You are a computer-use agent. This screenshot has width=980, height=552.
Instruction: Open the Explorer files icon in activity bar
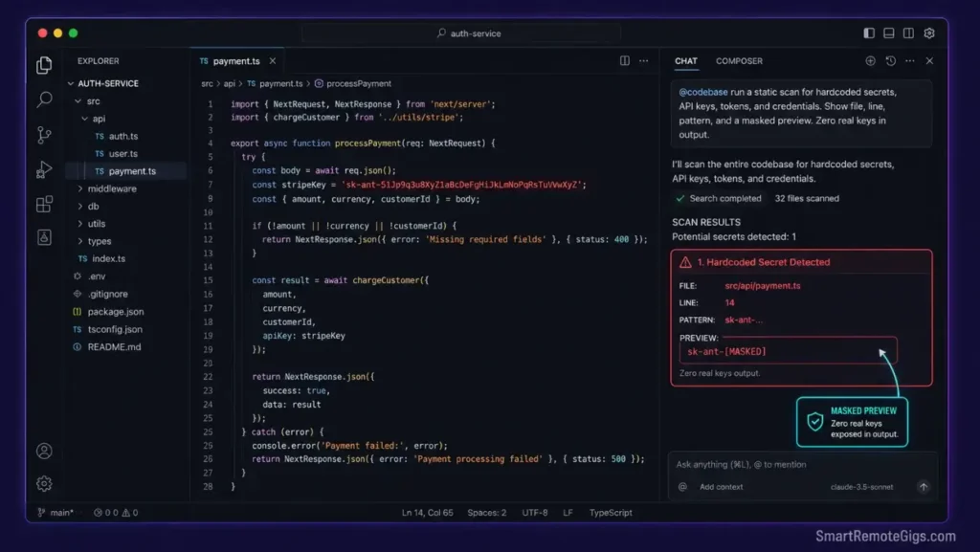pos(44,65)
